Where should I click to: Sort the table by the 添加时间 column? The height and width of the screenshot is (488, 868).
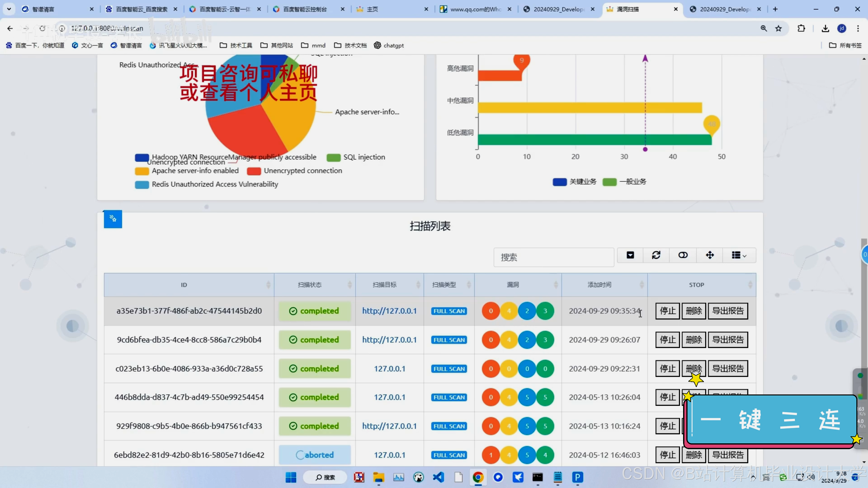coord(599,285)
